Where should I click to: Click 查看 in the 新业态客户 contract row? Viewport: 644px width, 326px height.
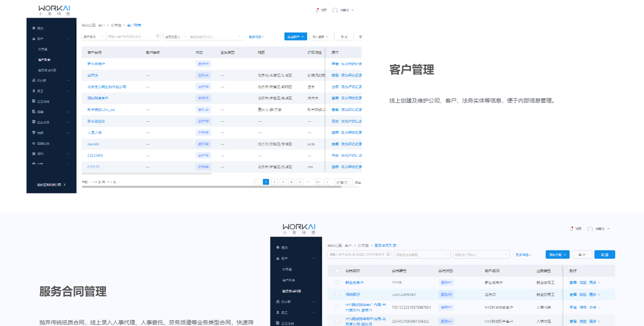point(573,282)
